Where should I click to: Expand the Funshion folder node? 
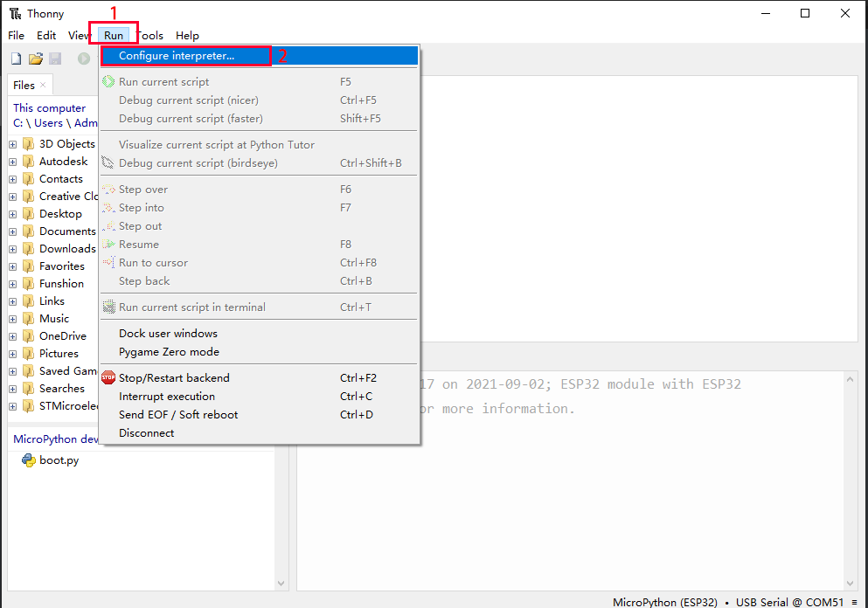13,285
